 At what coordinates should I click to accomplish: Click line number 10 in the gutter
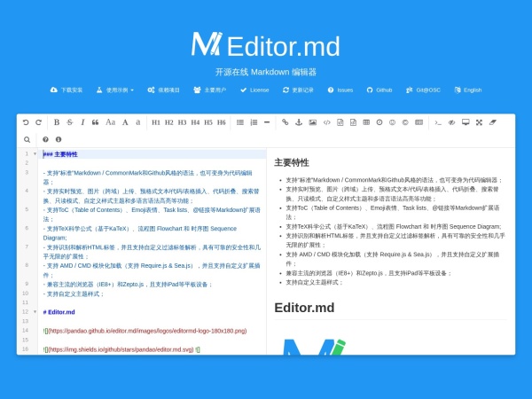point(26,293)
